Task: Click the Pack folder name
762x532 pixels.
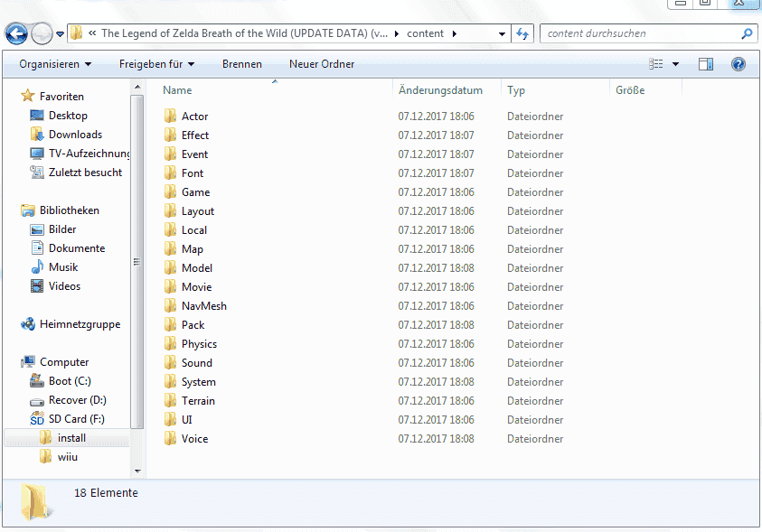Action: click(193, 325)
